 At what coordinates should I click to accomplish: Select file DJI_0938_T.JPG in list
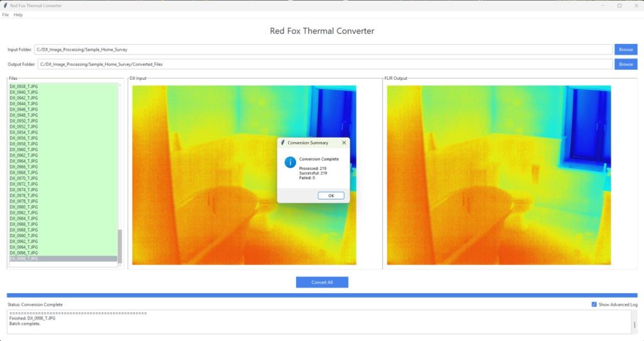(x=63, y=86)
